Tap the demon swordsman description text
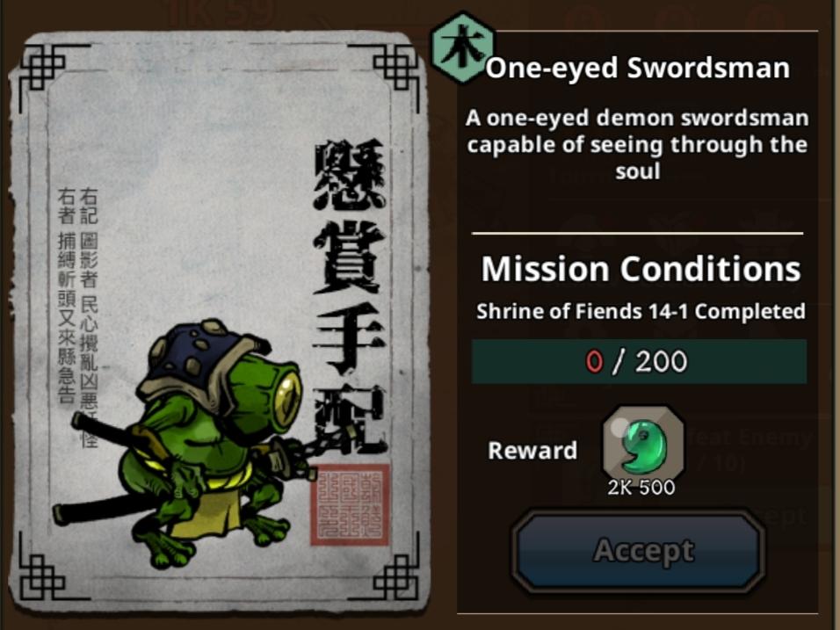 click(637, 145)
